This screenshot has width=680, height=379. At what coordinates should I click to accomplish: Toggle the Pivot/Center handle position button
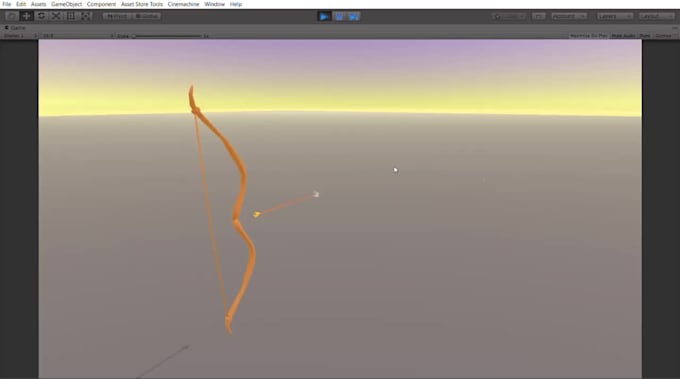117,16
